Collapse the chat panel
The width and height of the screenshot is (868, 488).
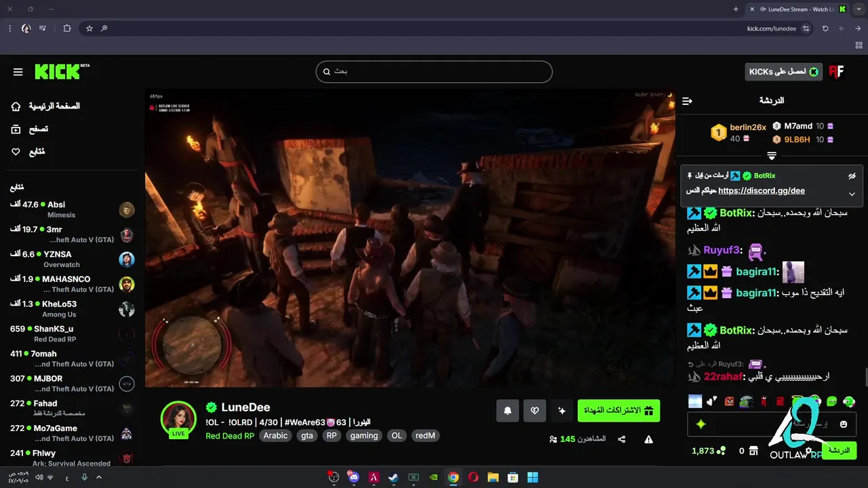tap(687, 101)
